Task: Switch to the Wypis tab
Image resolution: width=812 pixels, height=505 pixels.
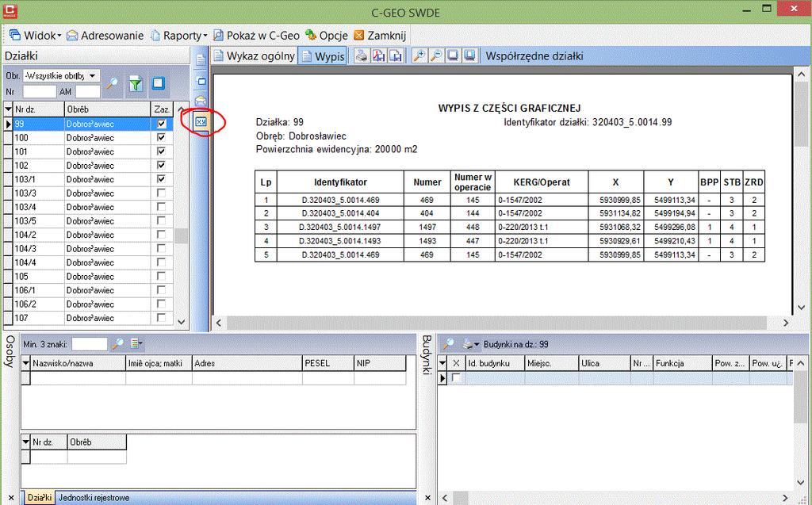Action: click(324, 56)
